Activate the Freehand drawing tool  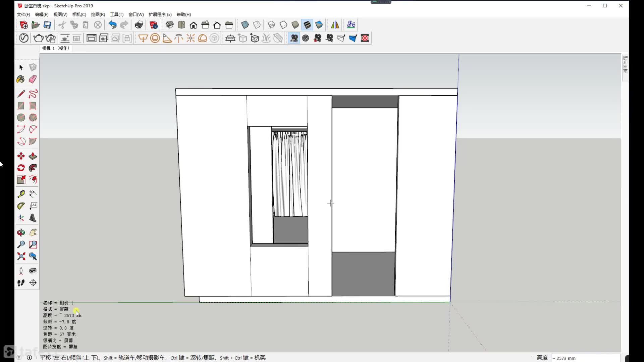pyautogui.click(x=33, y=94)
